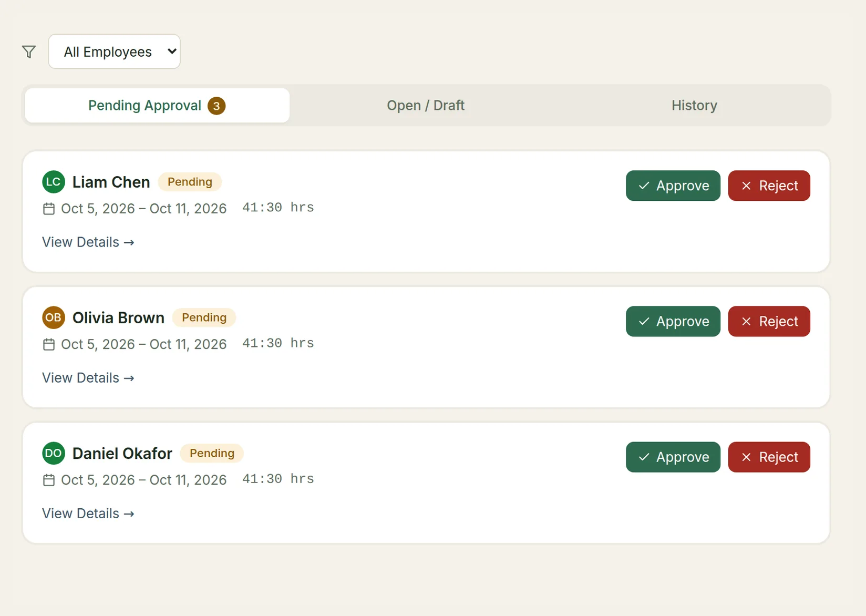866x616 pixels.
Task: Click 41:30 hrs in Liam Chen's card
Action: pos(278,208)
